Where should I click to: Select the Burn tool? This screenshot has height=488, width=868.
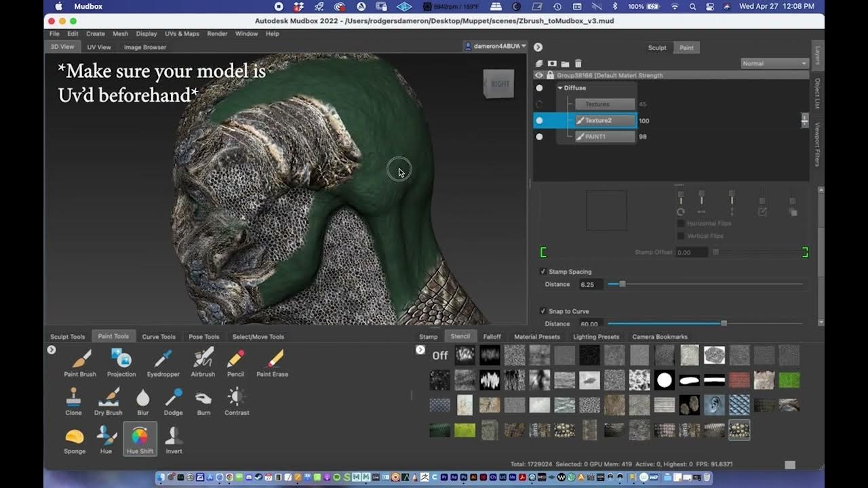[203, 401]
